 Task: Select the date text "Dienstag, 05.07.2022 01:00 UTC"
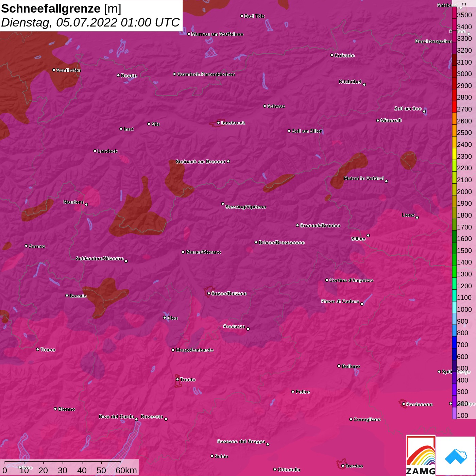(90, 22)
